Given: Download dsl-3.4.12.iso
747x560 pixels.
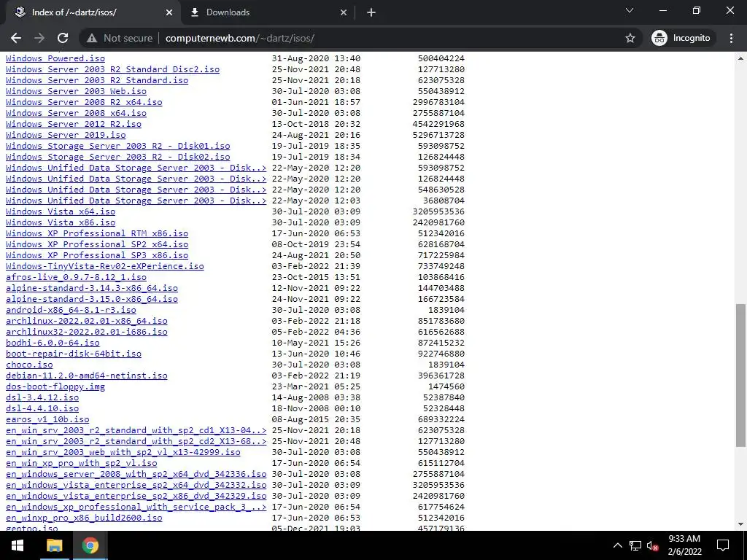Looking at the screenshot, I should (x=42, y=397).
